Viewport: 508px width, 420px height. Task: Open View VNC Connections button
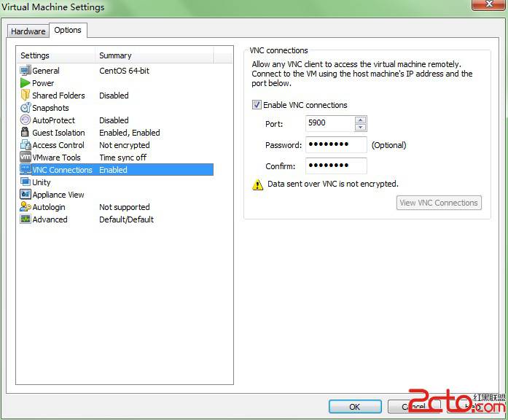pos(439,203)
